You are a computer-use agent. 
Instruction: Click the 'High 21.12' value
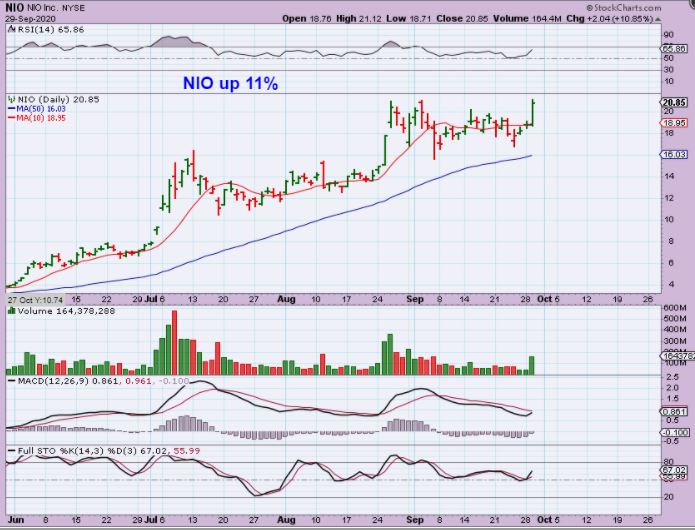tap(359, 19)
